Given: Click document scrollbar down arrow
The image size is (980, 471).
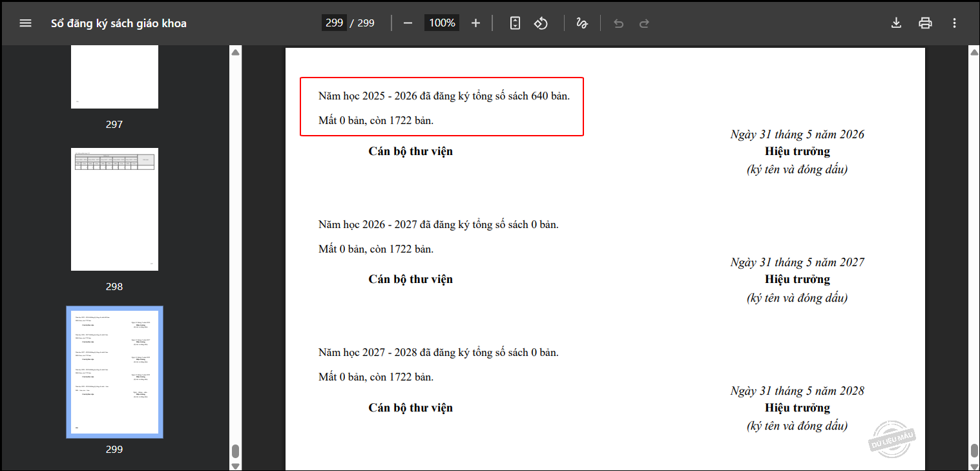Looking at the screenshot, I should pos(974,465).
